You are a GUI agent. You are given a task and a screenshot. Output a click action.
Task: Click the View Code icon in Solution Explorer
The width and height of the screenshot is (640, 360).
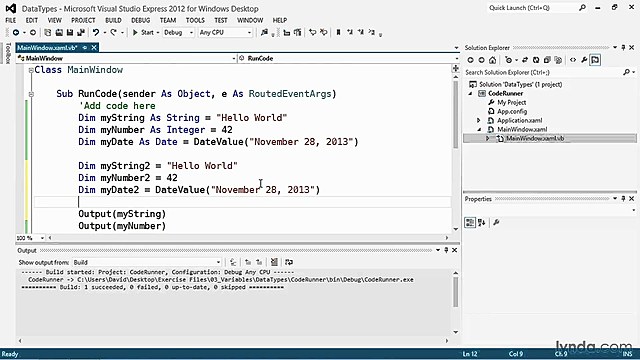point(573,60)
